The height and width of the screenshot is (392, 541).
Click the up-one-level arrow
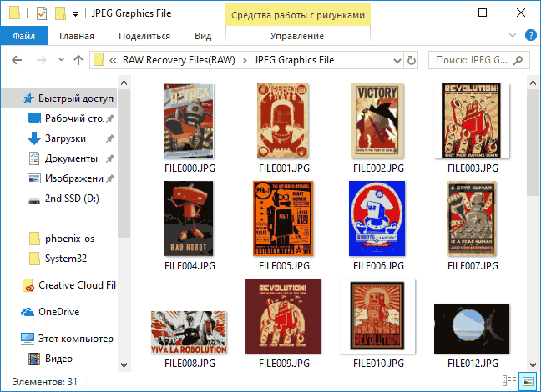click(x=78, y=60)
